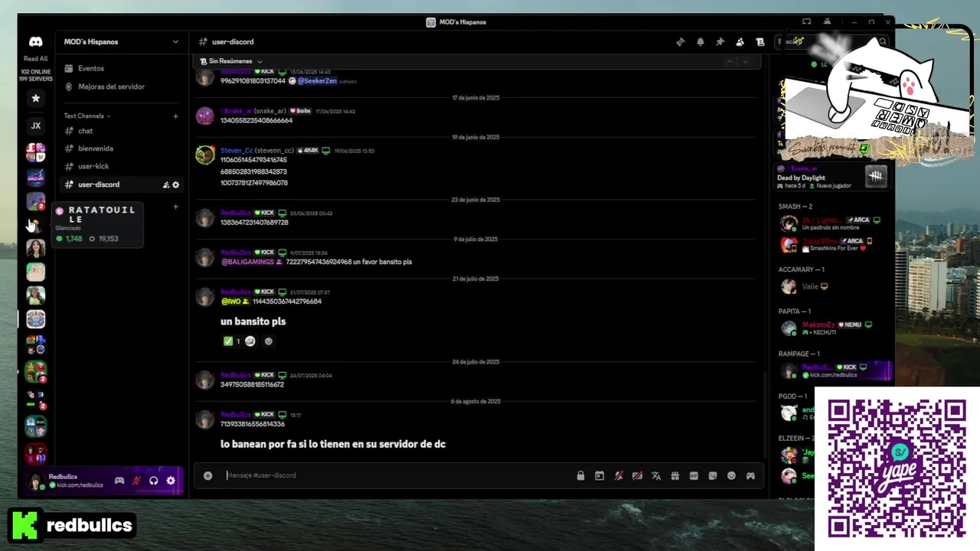Open the favorites star server
The image size is (980, 551).
(35, 98)
